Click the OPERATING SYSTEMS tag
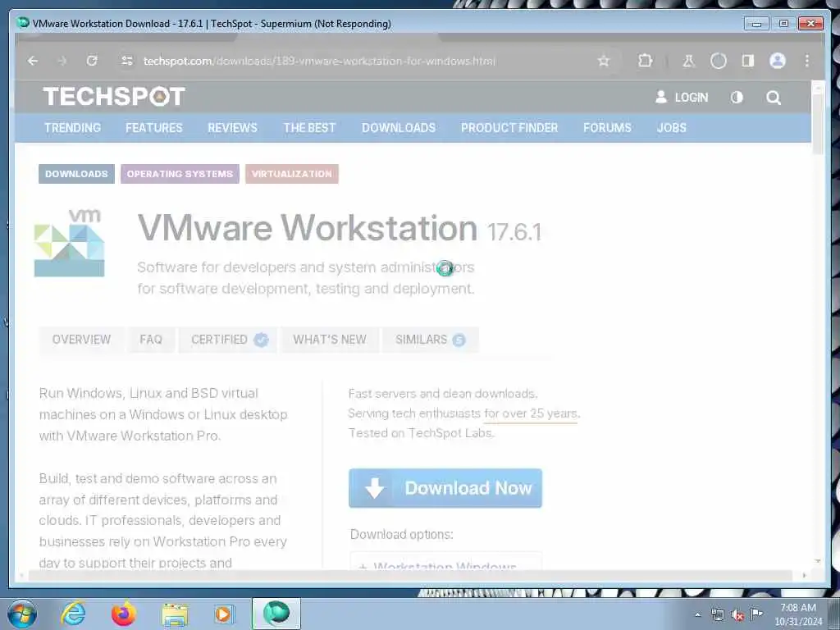840x630 pixels. (x=180, y=174)
